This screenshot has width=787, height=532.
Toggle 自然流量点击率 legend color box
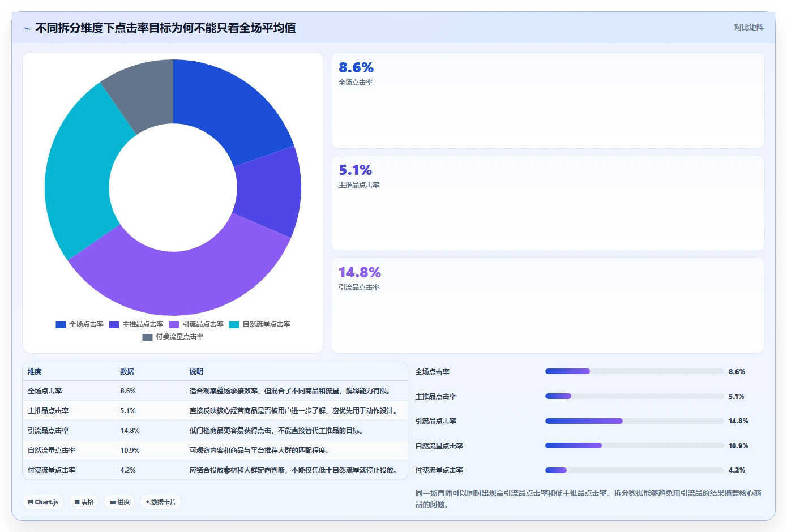pyautogui.click(x=234, y=324)
